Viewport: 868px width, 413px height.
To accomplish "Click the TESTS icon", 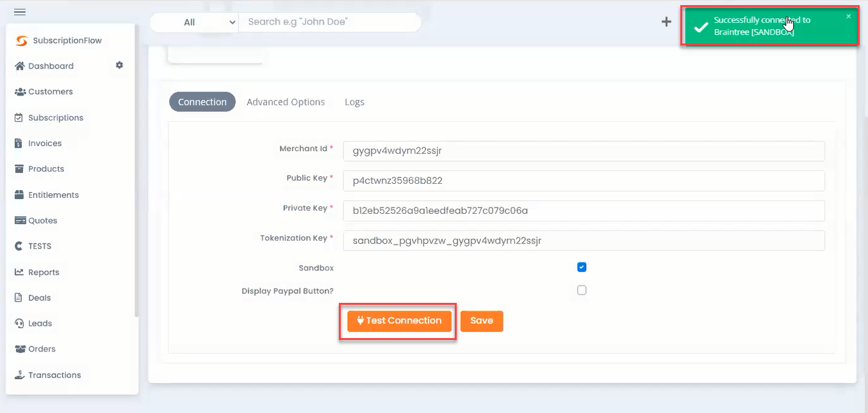I will [x=19, y=246].
